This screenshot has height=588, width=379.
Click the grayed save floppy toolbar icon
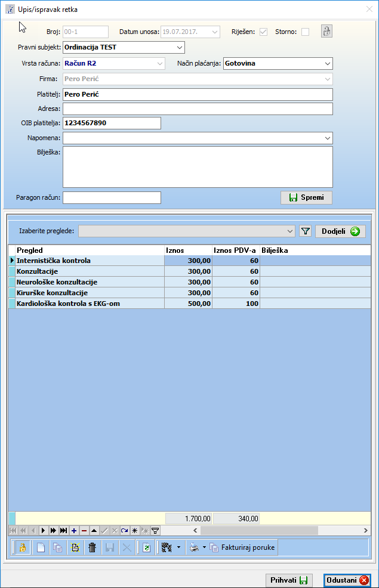(110, 547)
